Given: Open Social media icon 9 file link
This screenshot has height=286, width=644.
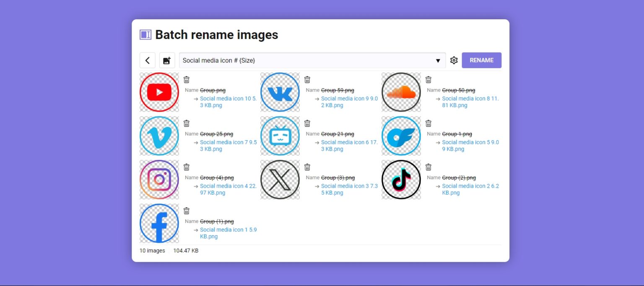Looking at the screenshot, I should 349,98.
